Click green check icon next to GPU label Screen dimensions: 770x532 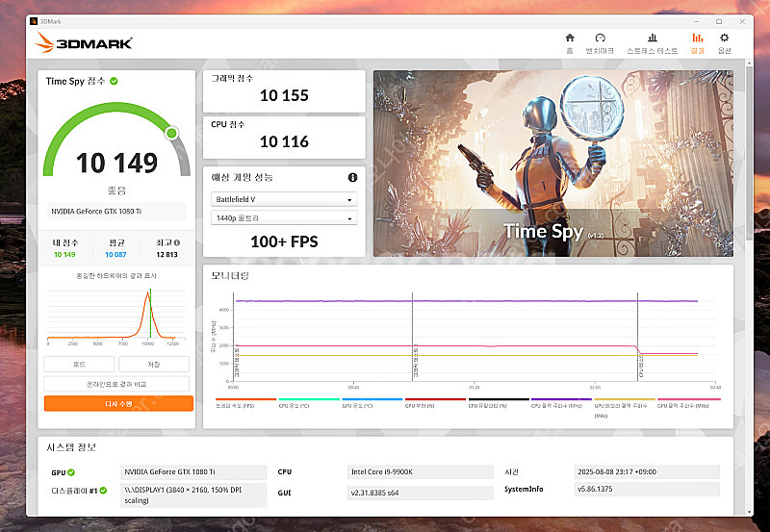pyautogui.click(x=71, y=472)
